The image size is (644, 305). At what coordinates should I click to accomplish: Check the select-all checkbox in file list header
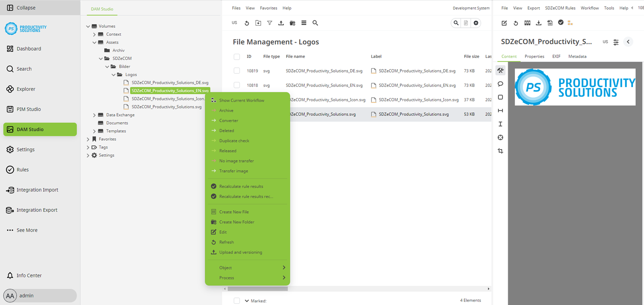pyautogui.click(x=237, y=56)
